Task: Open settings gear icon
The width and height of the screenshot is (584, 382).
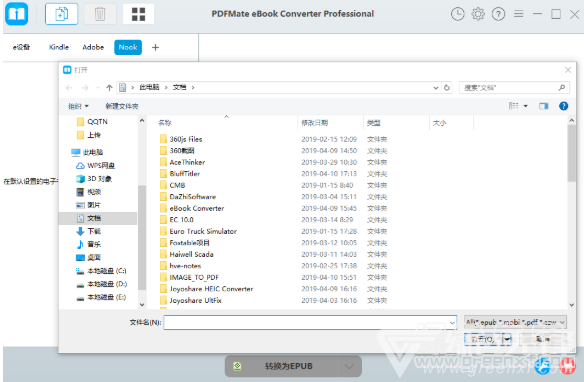Action: [478, 14]
